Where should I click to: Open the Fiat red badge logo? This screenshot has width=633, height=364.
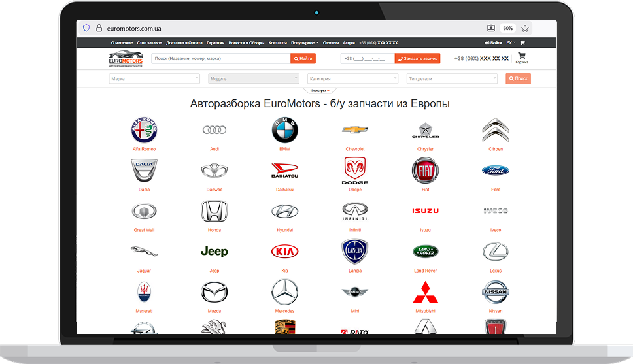click(425, 171)
